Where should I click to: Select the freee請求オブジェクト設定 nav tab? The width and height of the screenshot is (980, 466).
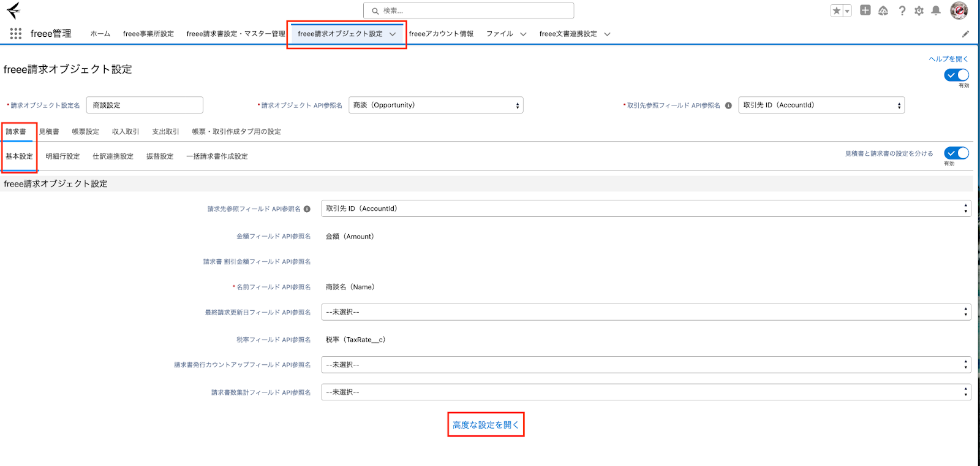pyautogui.click(x=340, y=34)
